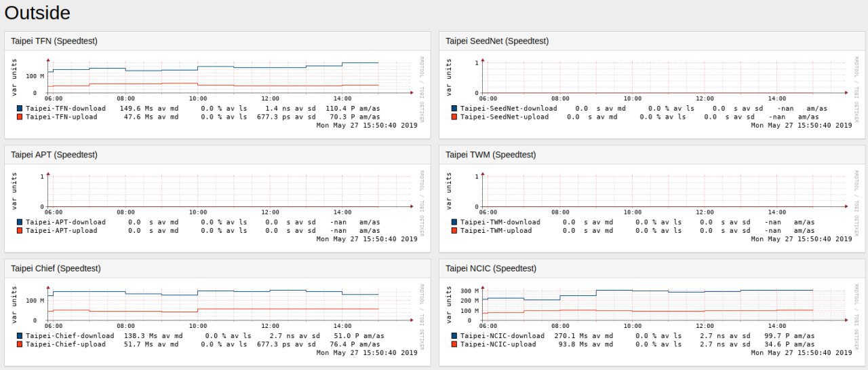The width and height of the screenshot is (868, 370).
Task: Click the Taipei-TFN-upload red legend swatch
Action: 20,117
